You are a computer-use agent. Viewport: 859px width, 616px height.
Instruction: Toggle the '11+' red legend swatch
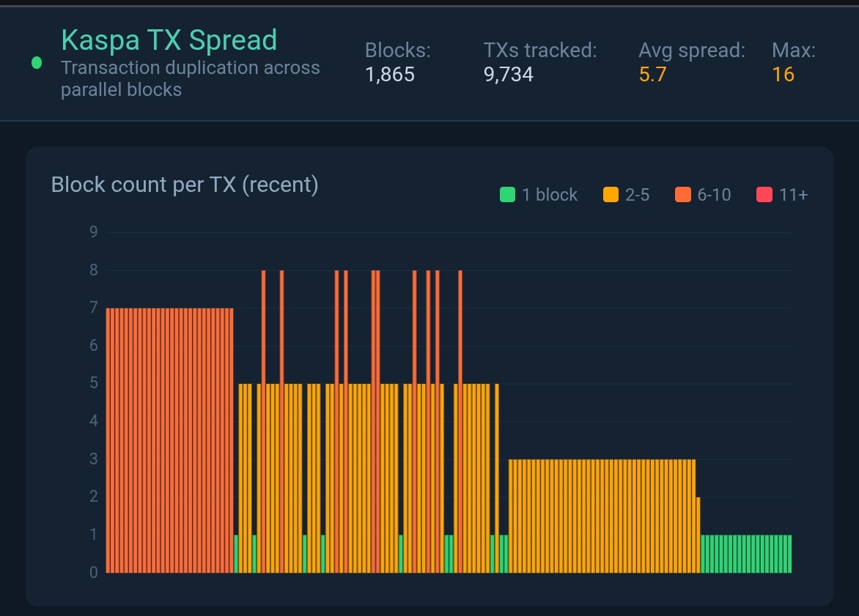click(x=764, y=194)
